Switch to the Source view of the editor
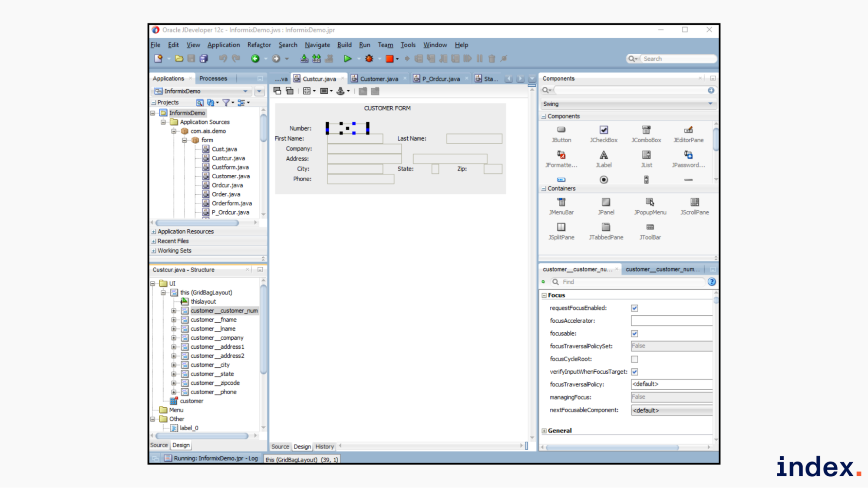868x488 pixels. 280,446
